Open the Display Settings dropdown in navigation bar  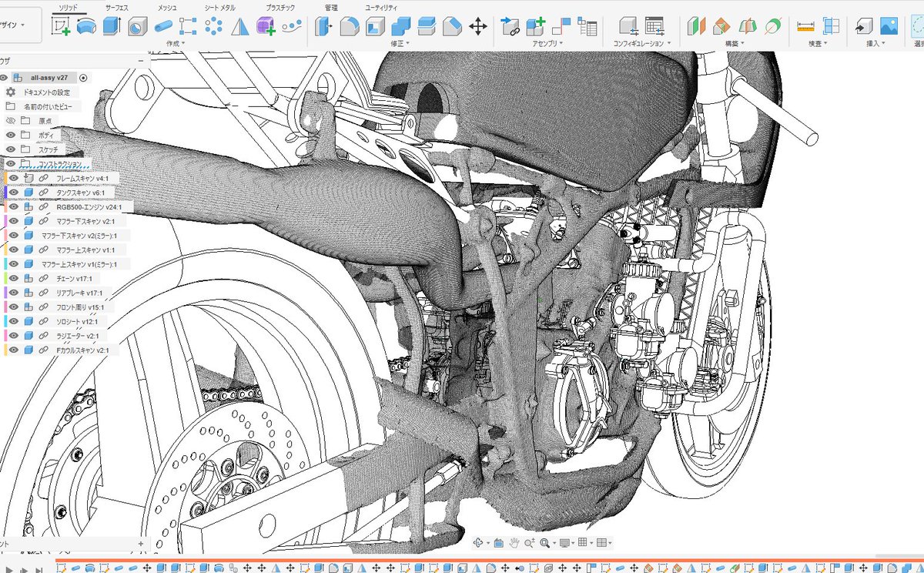[566, 543]
